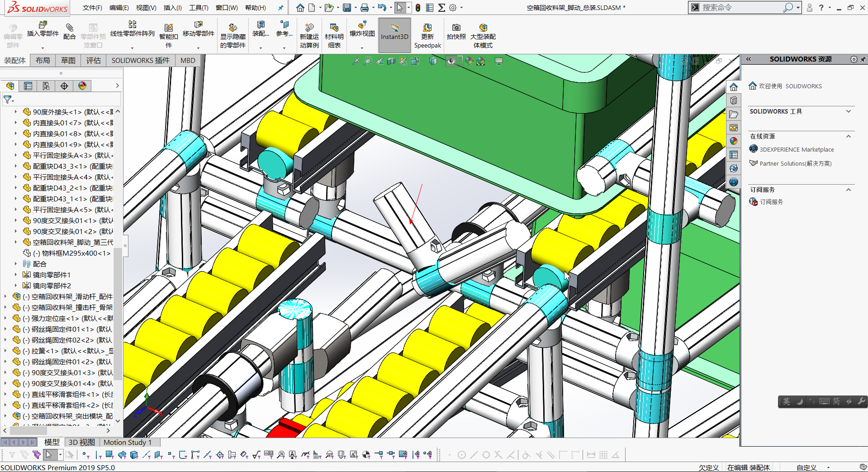Image resolution: width=868 pixels, height=472 pixels.
Task: Toggle the 简 simplified Chinese IME button
Action: tap(836, 401)
